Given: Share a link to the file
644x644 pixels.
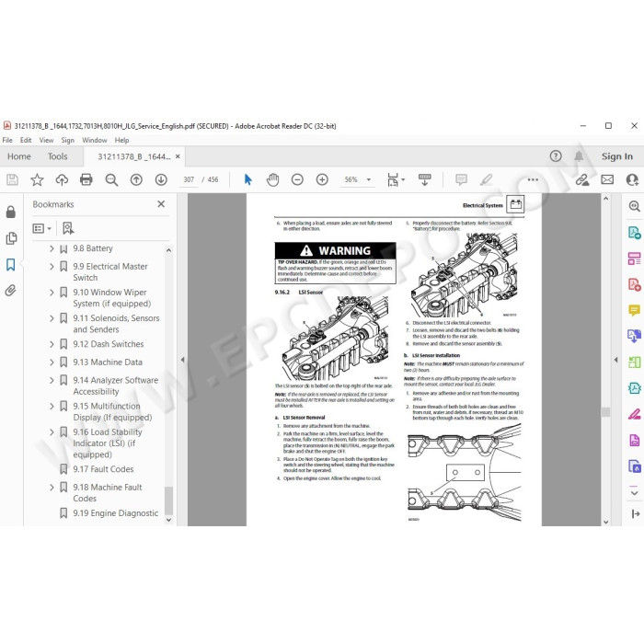Looking at the screenshot, I should click(x=582, y=179).
